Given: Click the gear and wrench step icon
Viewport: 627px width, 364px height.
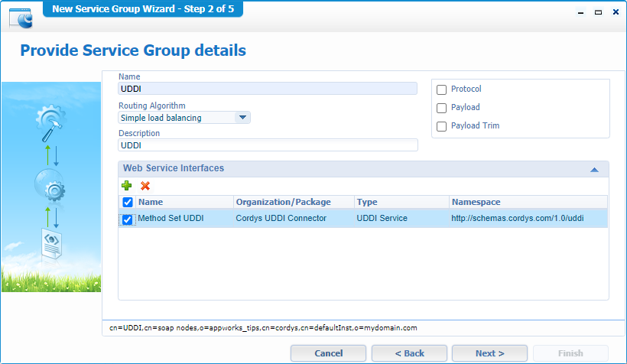Looking at the screenshot, I should tap(51, 121).
